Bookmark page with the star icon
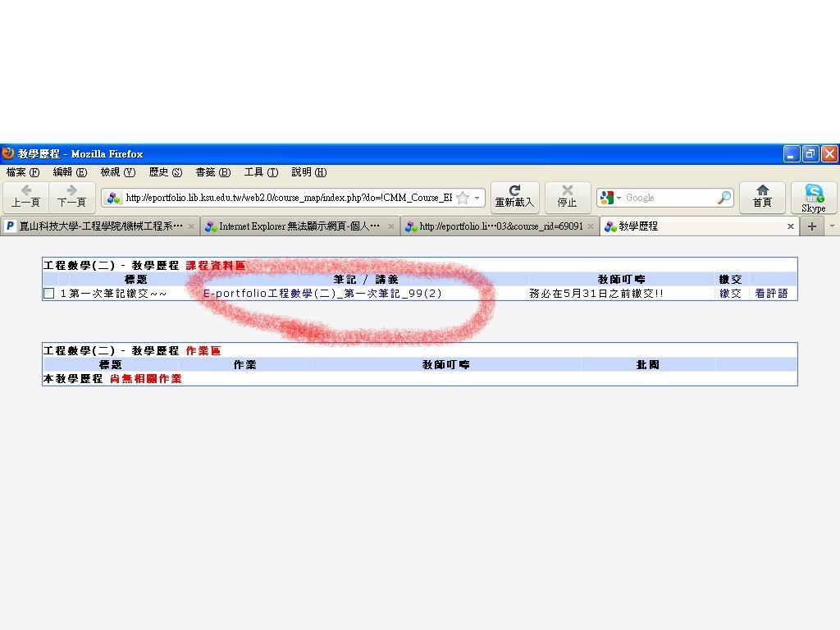This screenshot has width=840, height=630. point(463,198)
